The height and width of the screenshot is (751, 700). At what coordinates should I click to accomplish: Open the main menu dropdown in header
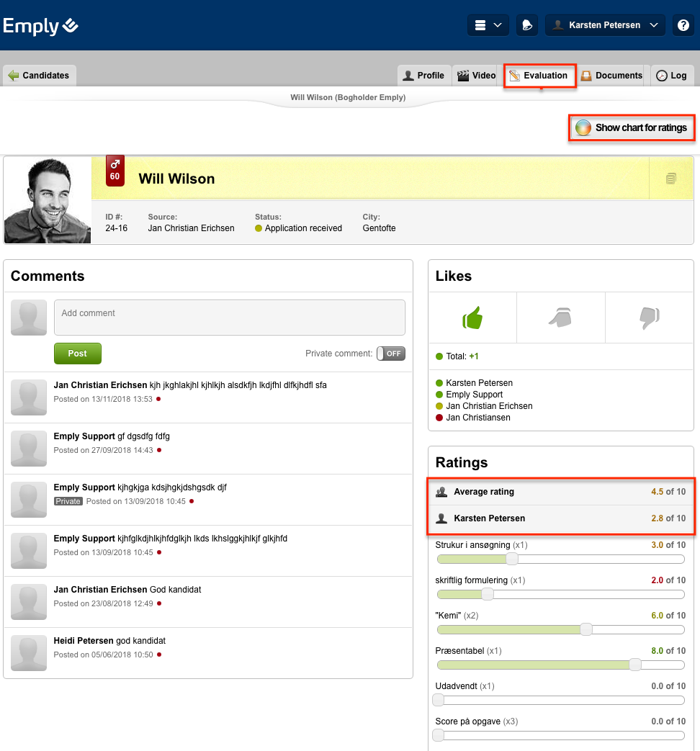coord(488,25)
